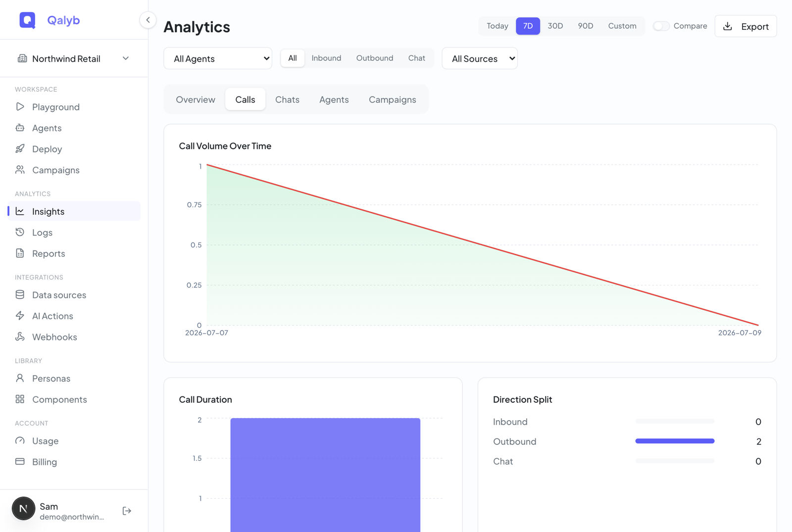Switch to the Chats tab

tap(287, 99)
